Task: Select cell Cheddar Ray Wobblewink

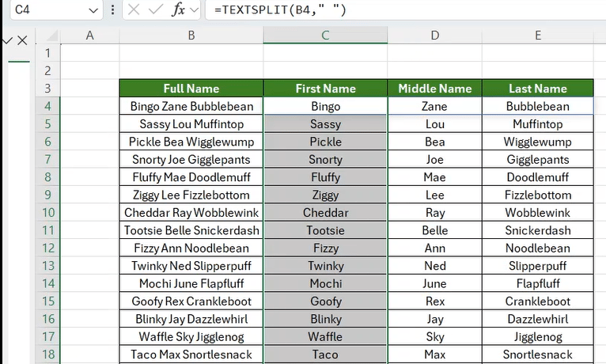Action: click(191, 213)
